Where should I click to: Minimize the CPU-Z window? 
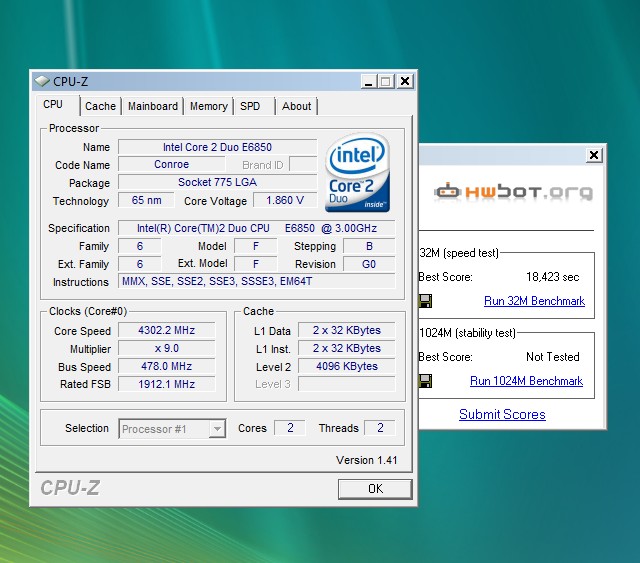tap(368, 81)
